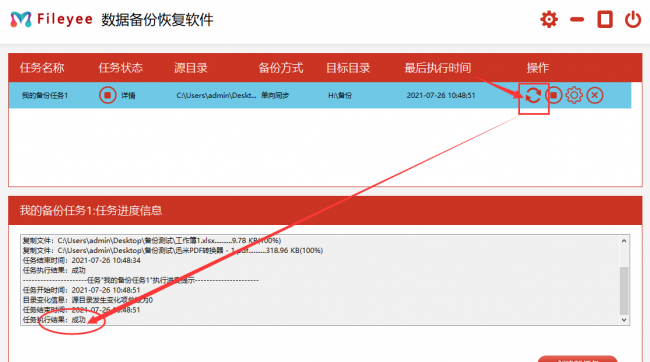Exit using the power icon

pos(633,19)
